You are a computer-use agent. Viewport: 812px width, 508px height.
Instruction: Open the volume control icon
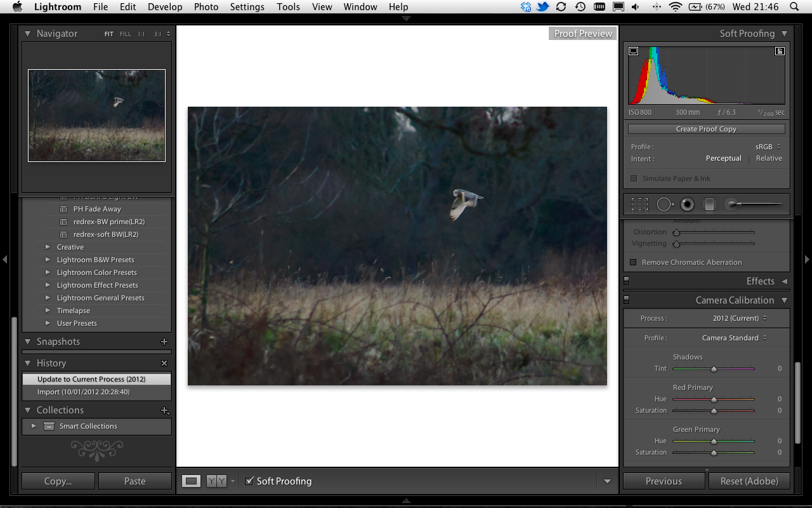click(636, 7)
